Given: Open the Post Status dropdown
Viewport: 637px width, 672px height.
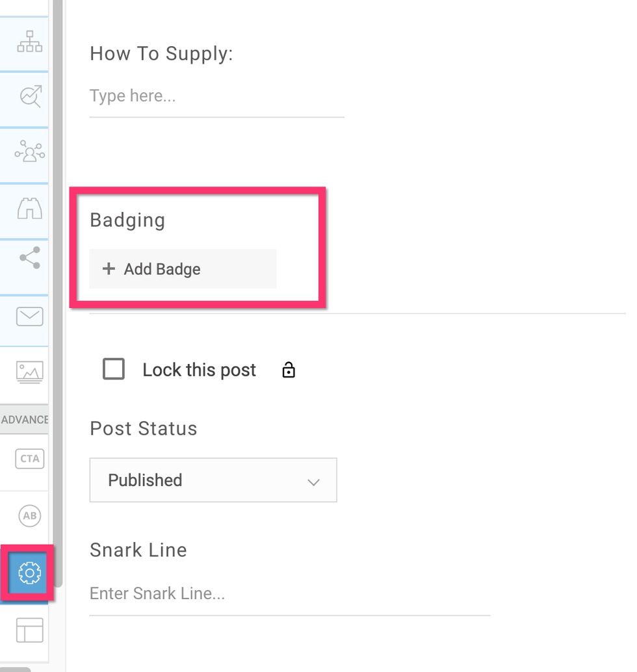Looking at the screenshot, I should click(x=213, y=480).
